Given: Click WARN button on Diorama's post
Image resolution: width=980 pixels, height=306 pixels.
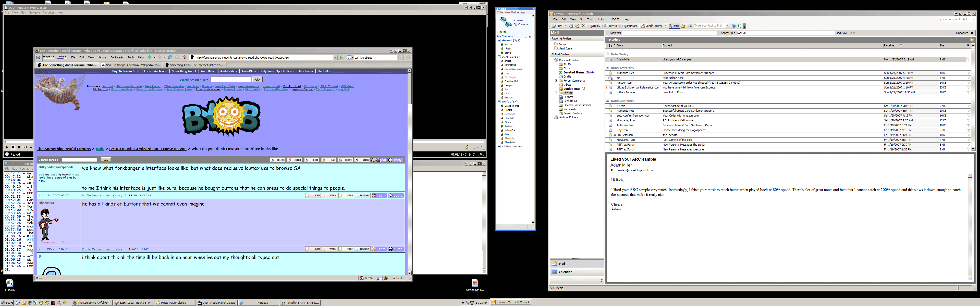Looking at the screenshot, I should [x=330, y=249].
